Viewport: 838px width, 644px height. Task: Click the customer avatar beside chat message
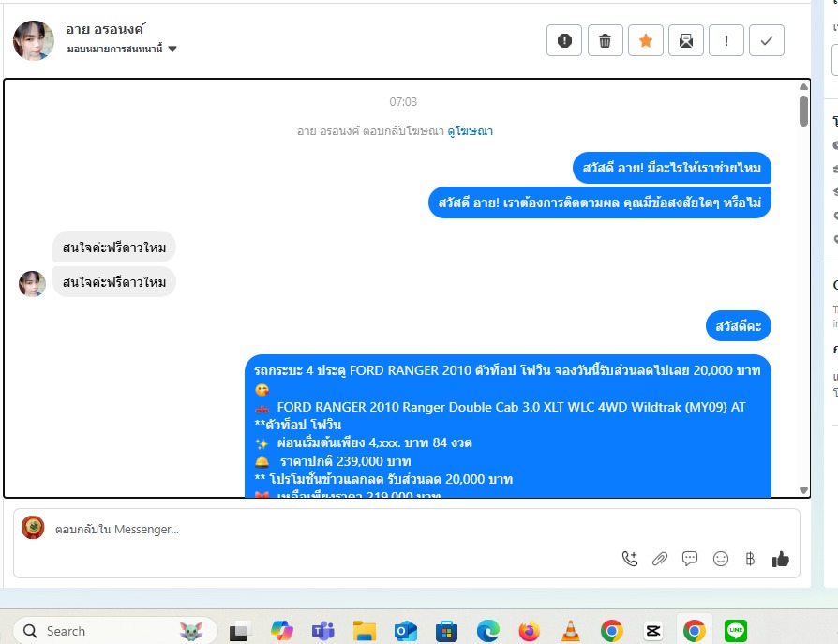coord(32,283)
